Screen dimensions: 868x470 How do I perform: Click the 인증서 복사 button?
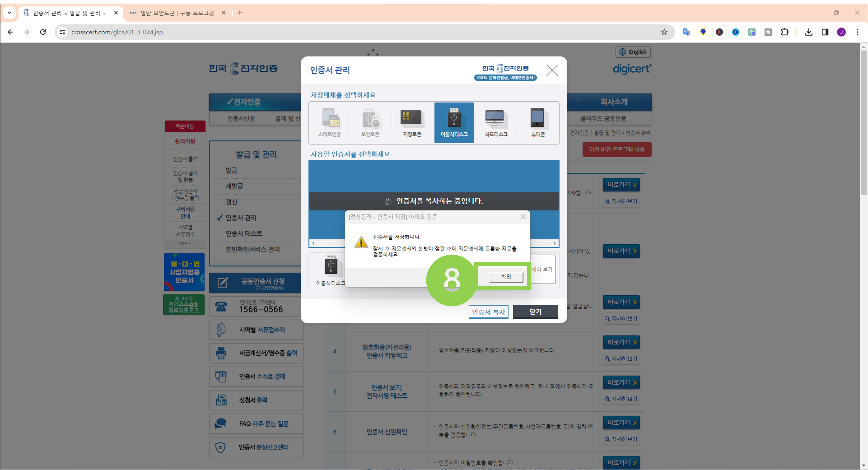[x=488, y=312]
